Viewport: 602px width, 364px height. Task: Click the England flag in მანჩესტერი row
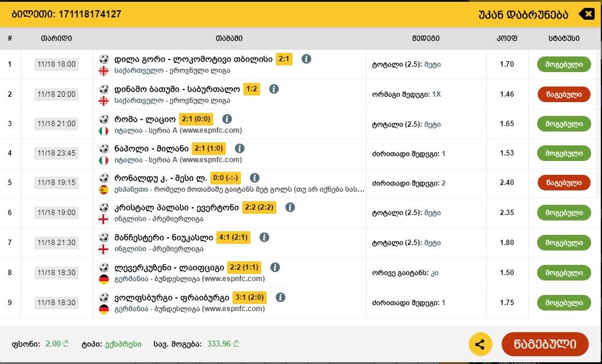pyautogui.click(x=104, y=249)
